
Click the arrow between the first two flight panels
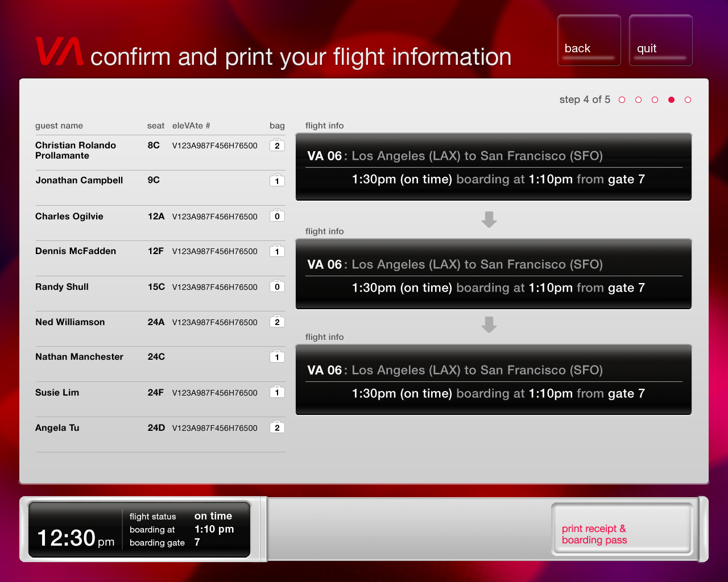[489, 219]
